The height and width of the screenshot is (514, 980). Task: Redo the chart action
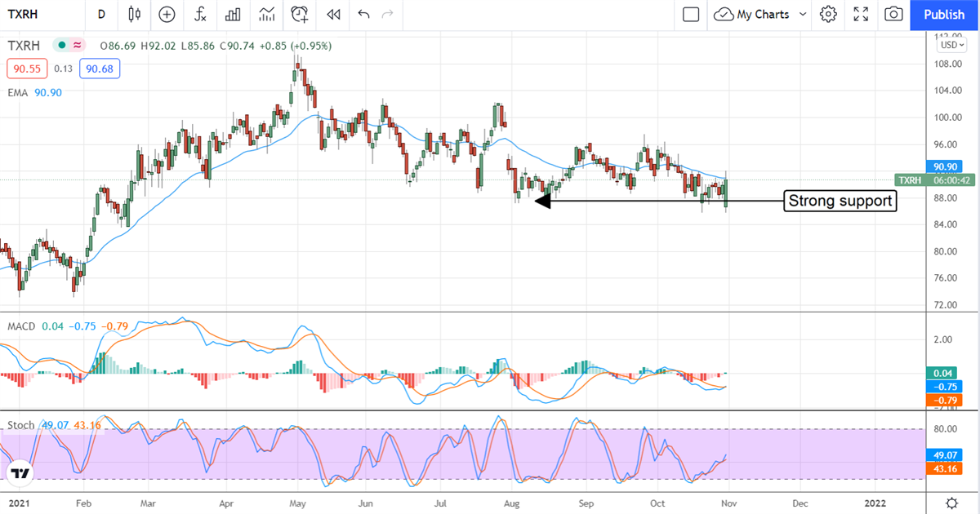(387, 14)
